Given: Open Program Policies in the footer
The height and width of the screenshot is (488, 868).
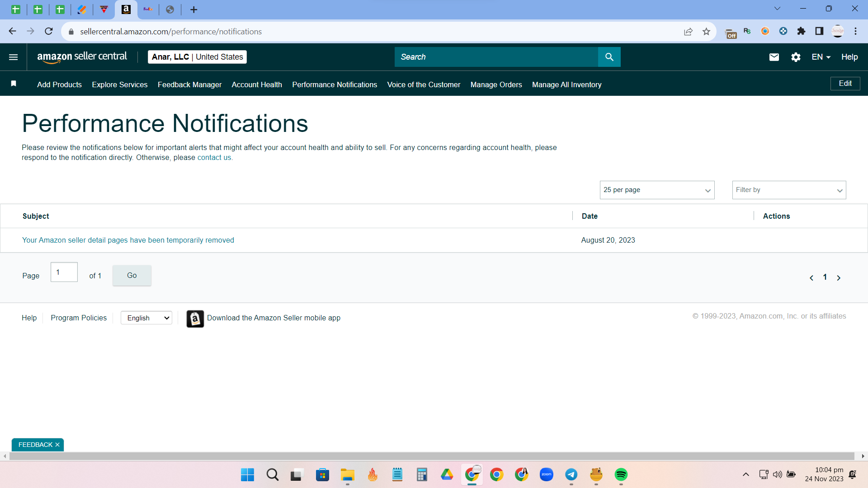Looking at the screenshot, I should point(79,318).
